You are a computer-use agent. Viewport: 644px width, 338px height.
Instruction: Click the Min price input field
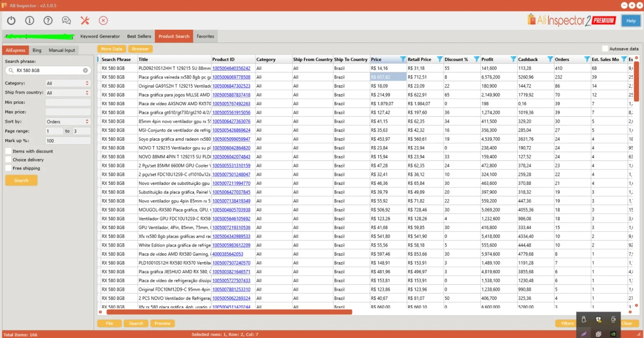[68, 102]
